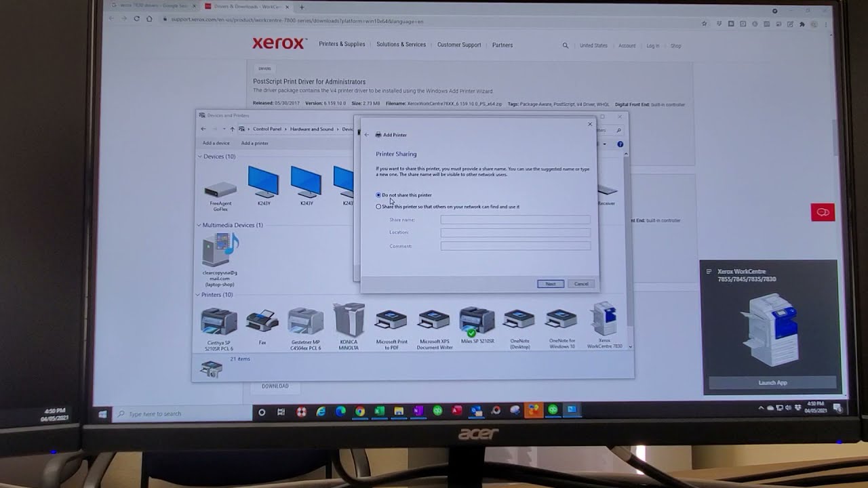Open the Printers & Supplies menu

tap(342, 44)
